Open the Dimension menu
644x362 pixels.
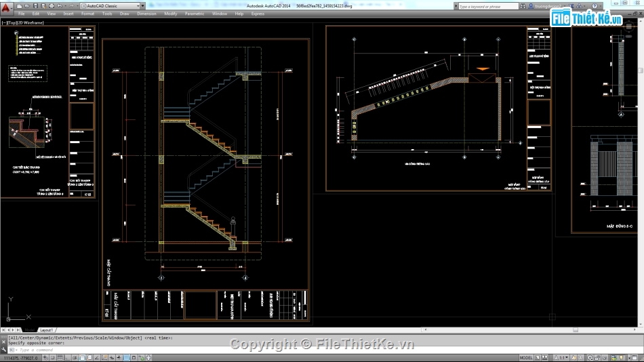146,14
